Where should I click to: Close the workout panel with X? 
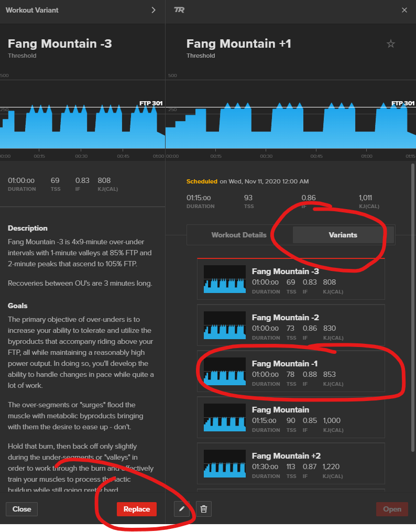[404, 10]
